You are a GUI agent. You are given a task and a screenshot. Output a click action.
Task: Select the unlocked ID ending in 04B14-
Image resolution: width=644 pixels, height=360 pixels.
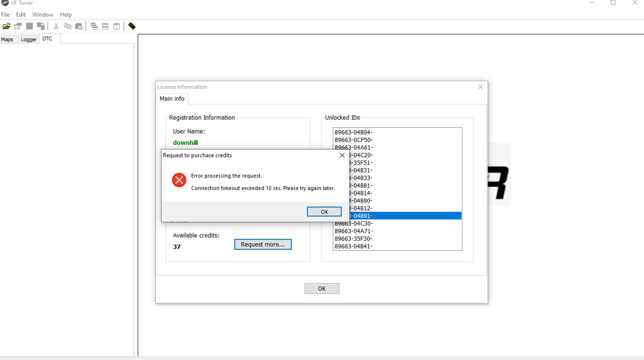[405, 193]
